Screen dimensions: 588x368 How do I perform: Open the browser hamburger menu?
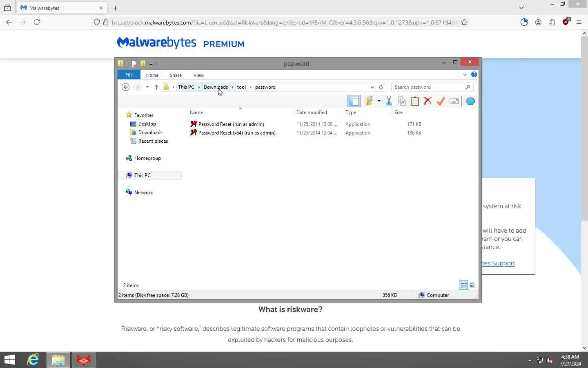coord(579,22)
